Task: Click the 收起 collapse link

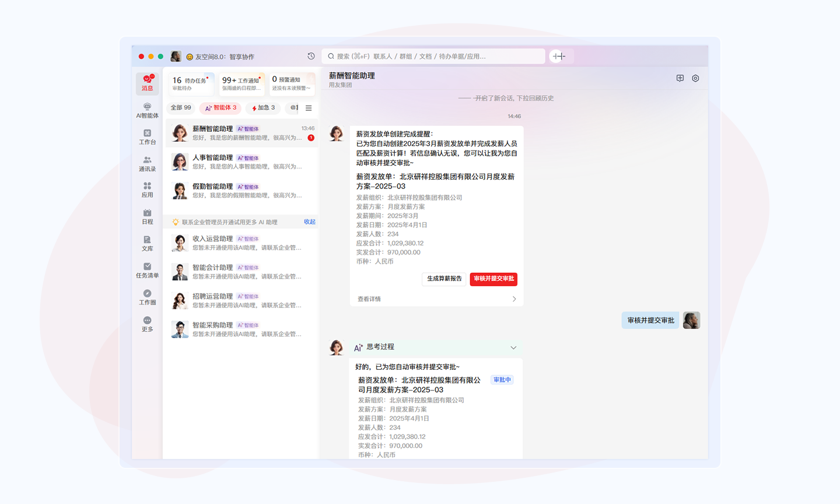Action: (309, 222)
